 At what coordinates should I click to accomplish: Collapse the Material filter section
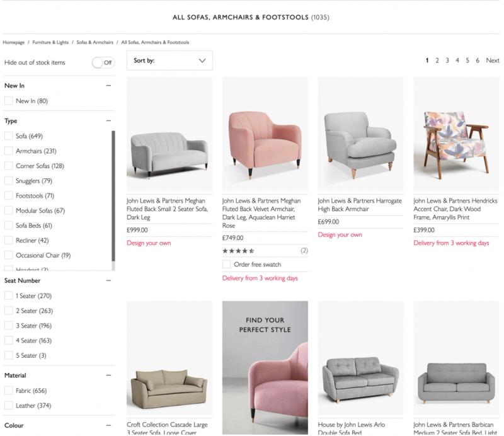108,376
